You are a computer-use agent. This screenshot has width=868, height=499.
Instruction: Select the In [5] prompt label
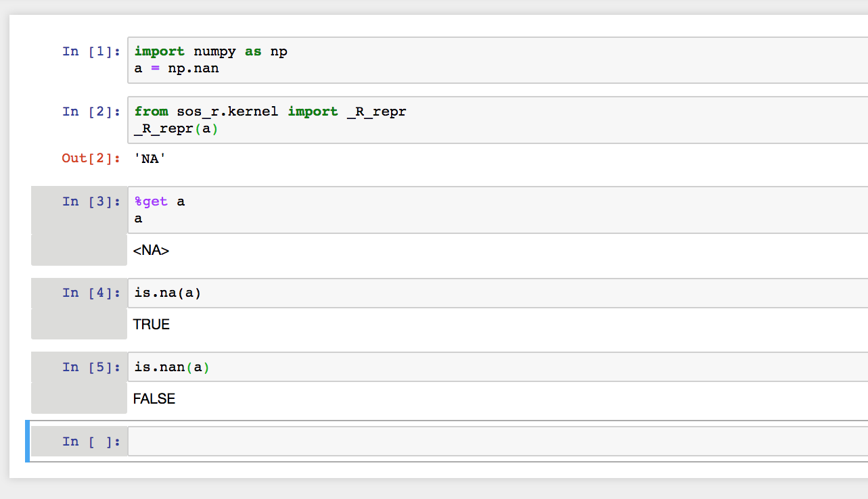point(91,366)
